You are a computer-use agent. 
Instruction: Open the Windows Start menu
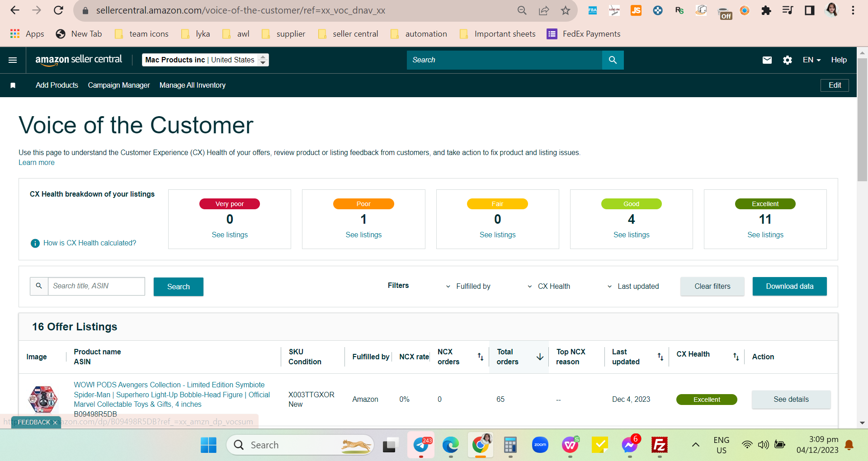coord(208,445)
